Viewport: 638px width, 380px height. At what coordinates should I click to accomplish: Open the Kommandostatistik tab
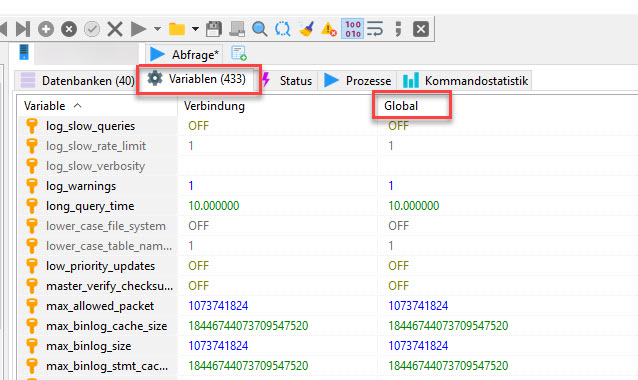[x=465, y=81]
